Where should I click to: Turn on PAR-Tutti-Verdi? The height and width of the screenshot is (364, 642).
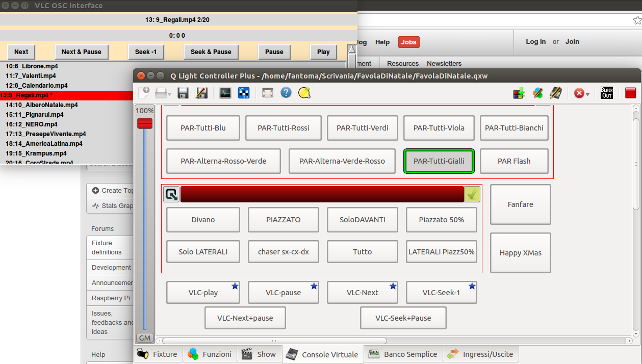[363, 128]
